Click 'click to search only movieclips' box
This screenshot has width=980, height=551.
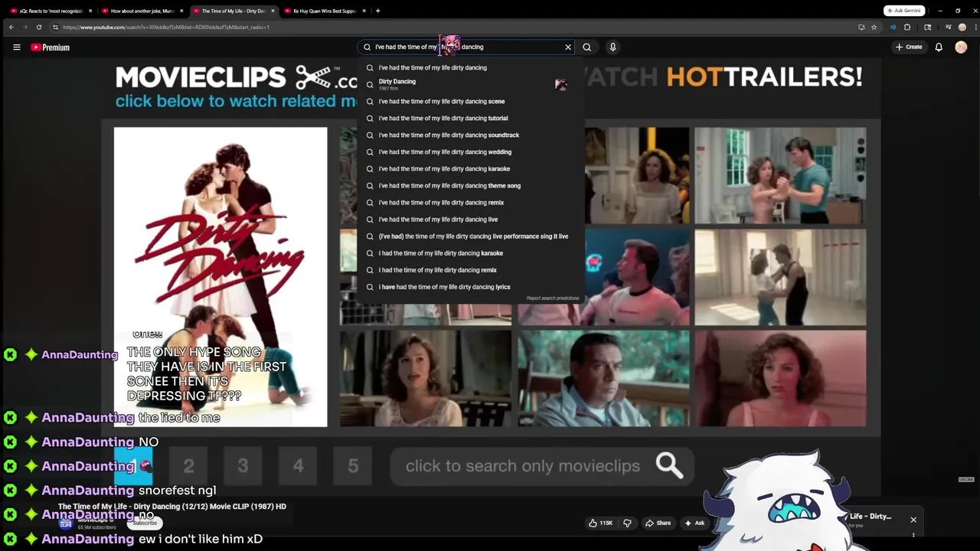tap(542, 465)
